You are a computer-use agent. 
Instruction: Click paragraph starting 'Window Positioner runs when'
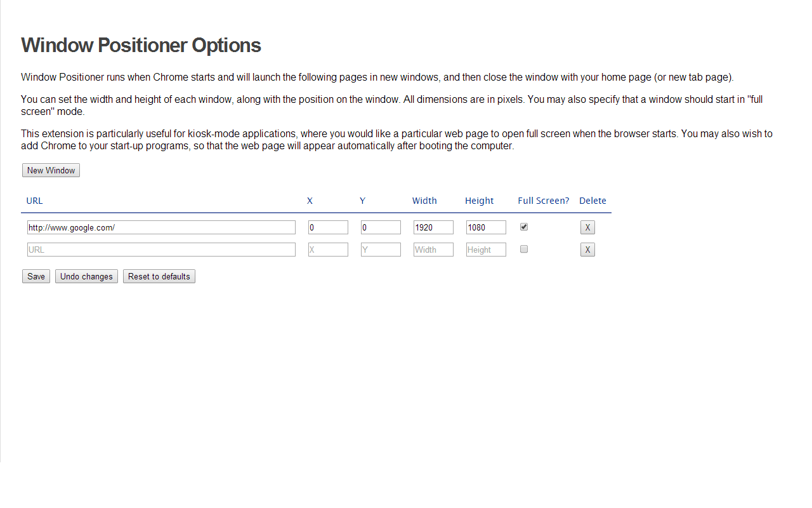(377, 77)
